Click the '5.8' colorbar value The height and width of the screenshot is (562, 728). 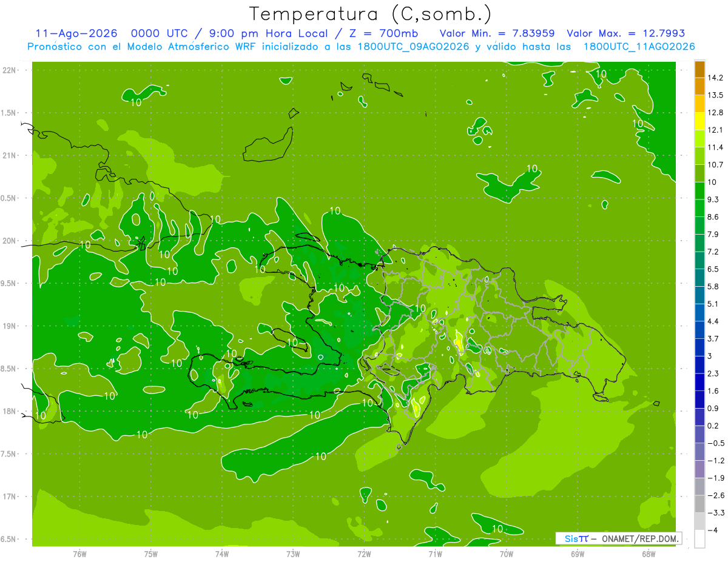pos(714,286)
